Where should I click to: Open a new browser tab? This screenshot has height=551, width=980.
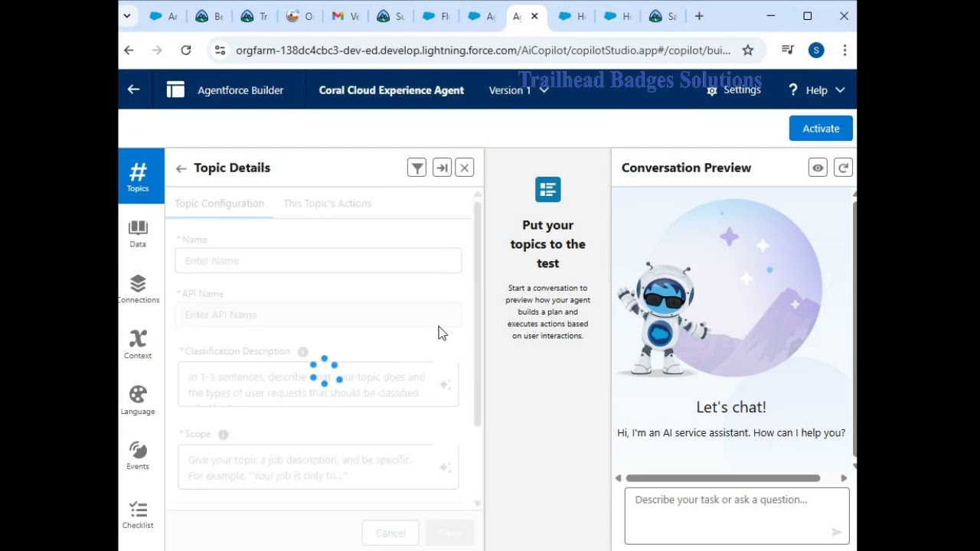pos(699,16)
